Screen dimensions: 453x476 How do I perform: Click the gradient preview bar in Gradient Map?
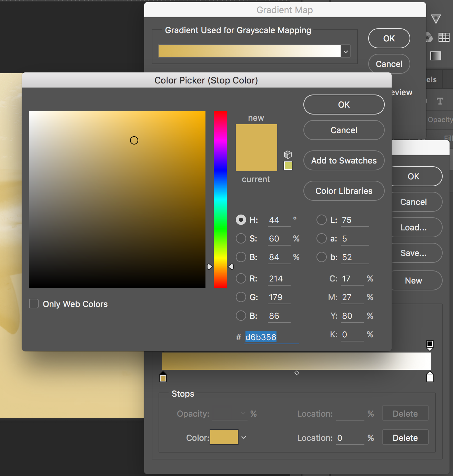coord(250,51)
